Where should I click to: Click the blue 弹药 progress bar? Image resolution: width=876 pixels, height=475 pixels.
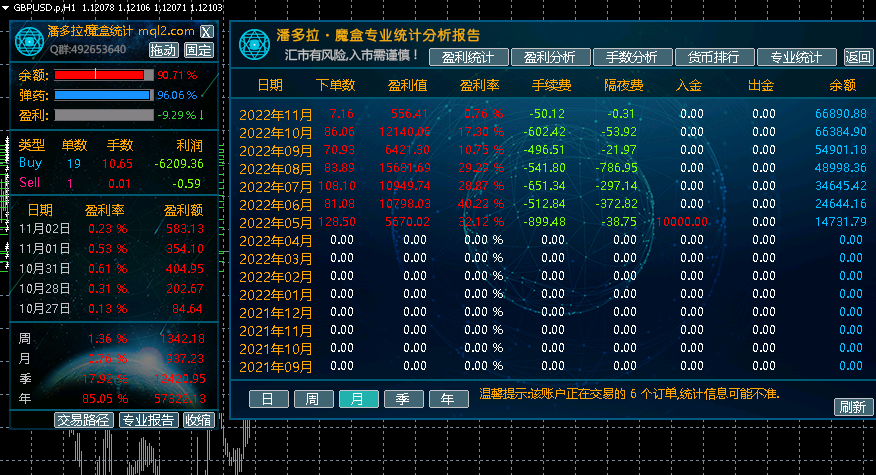pos(103,95)
